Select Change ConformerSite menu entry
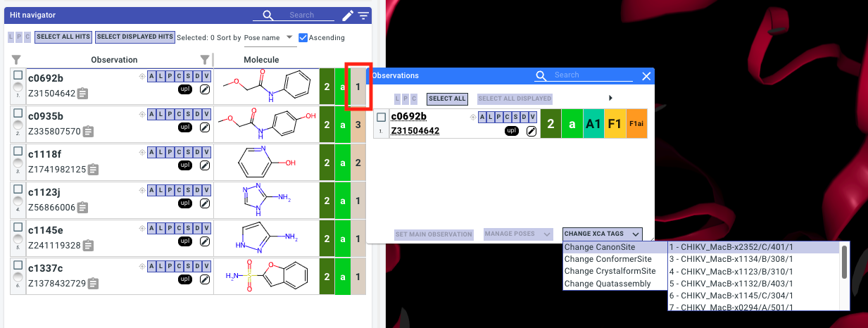 coord(615,259)
